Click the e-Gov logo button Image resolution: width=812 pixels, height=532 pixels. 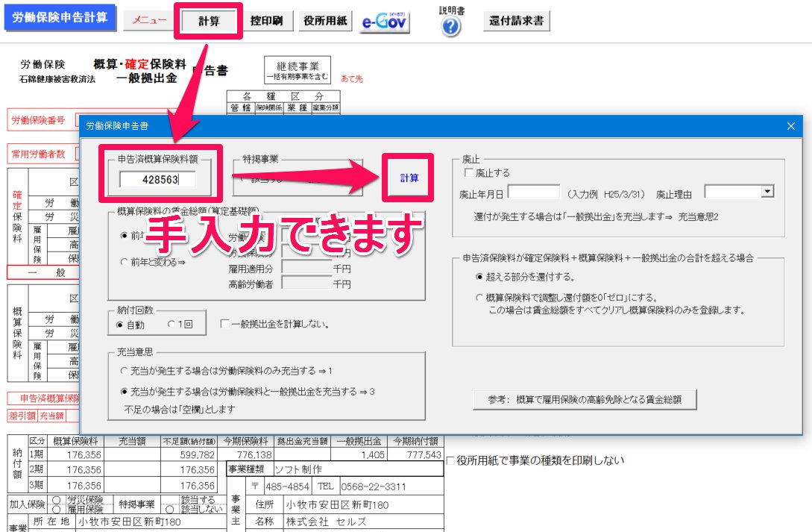point(385,21)
